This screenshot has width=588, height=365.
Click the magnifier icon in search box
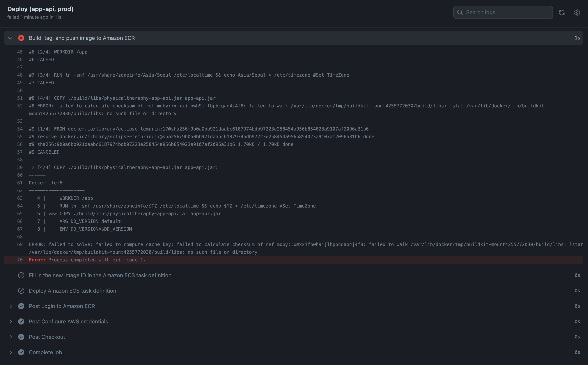click(x=460, y=12)
